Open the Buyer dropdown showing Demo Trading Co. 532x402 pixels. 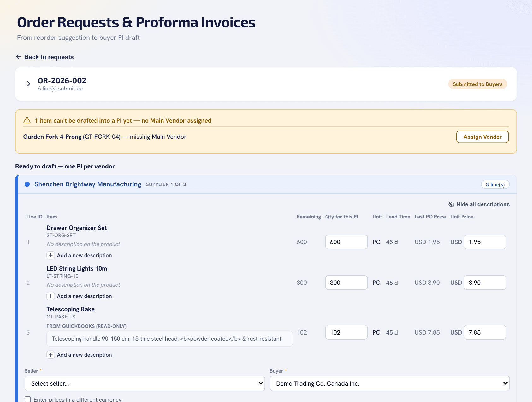point(389,383)
